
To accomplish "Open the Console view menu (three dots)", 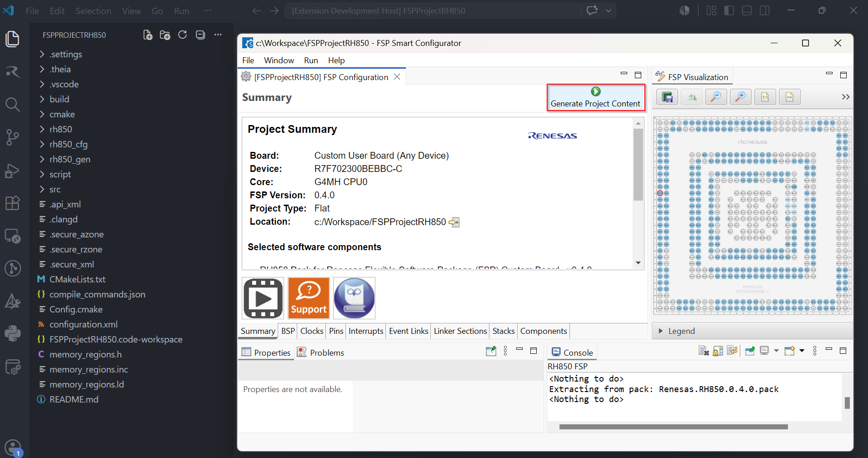I will coord(815,351).
